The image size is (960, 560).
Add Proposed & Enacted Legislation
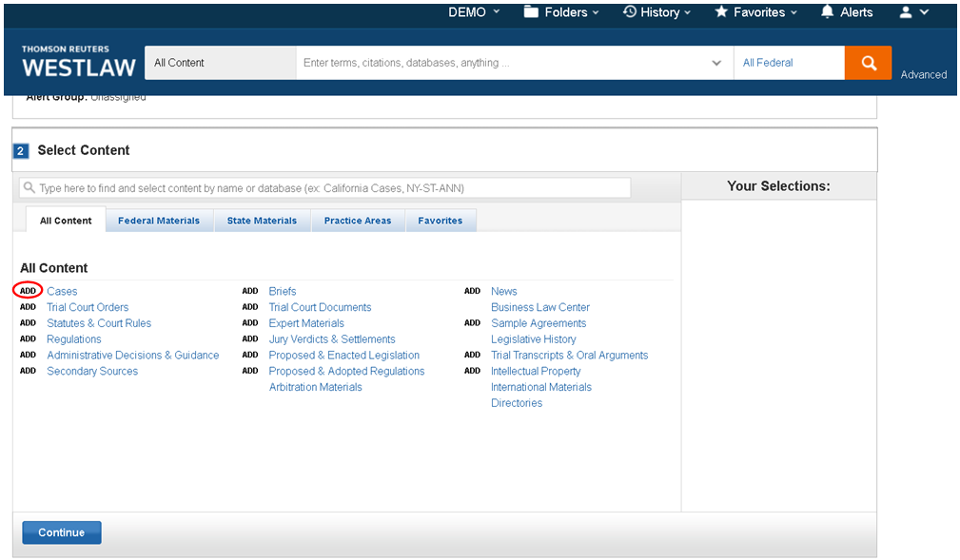point(250,355)
